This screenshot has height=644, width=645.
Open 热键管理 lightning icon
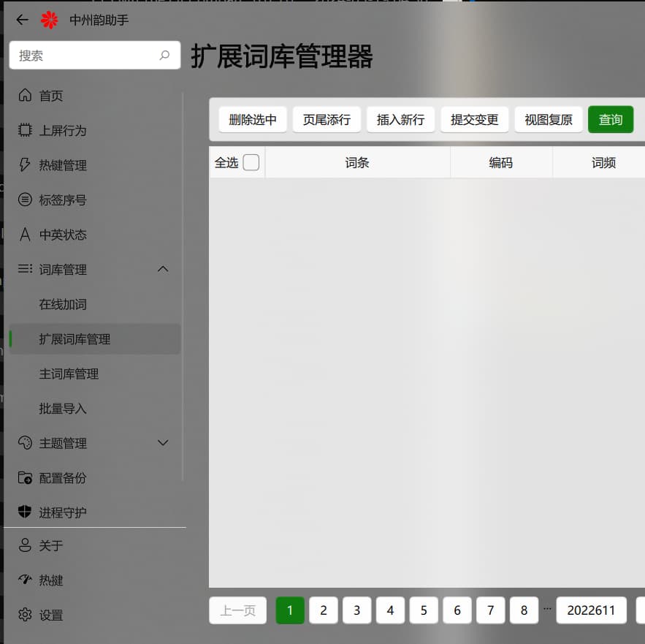click(25, 165)
